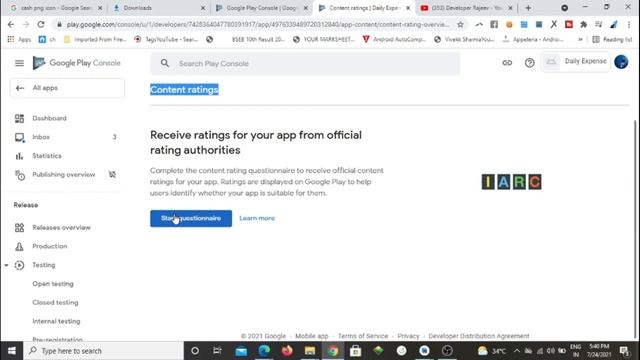
Task: Click the Dashboard sidebar icon
Action: tap(19, 118)
